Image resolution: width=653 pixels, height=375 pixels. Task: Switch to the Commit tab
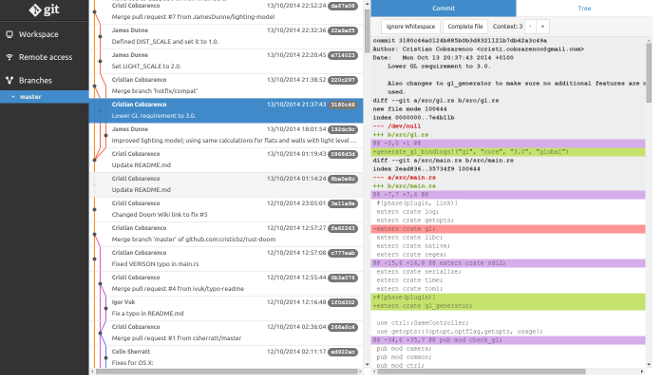(x=444, y=8)
